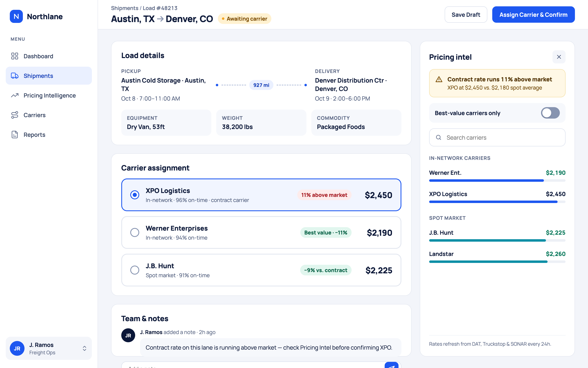Click Load #48213 breadcrumb text
Image resolution: width=588 pixels, height=368 pixels.
[160, 8]
